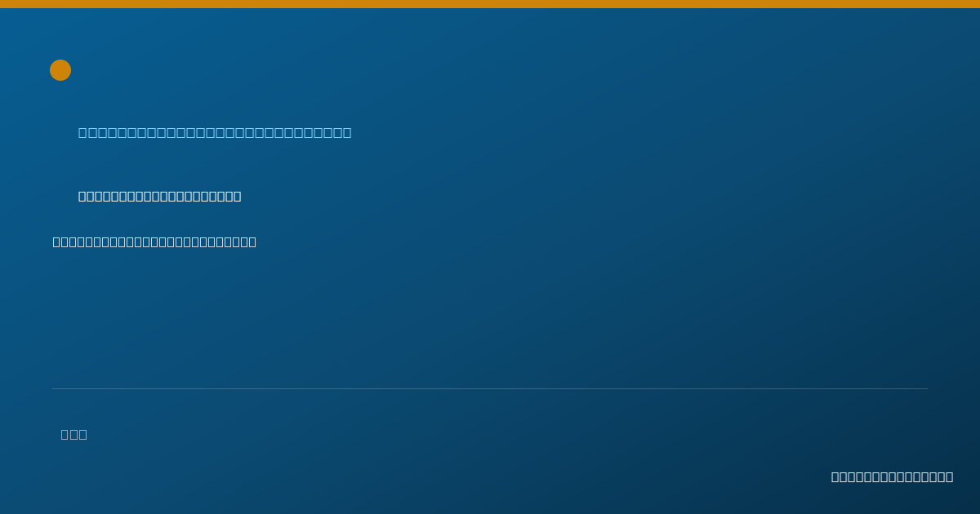Select the light blue headline text line

[215, 132]
